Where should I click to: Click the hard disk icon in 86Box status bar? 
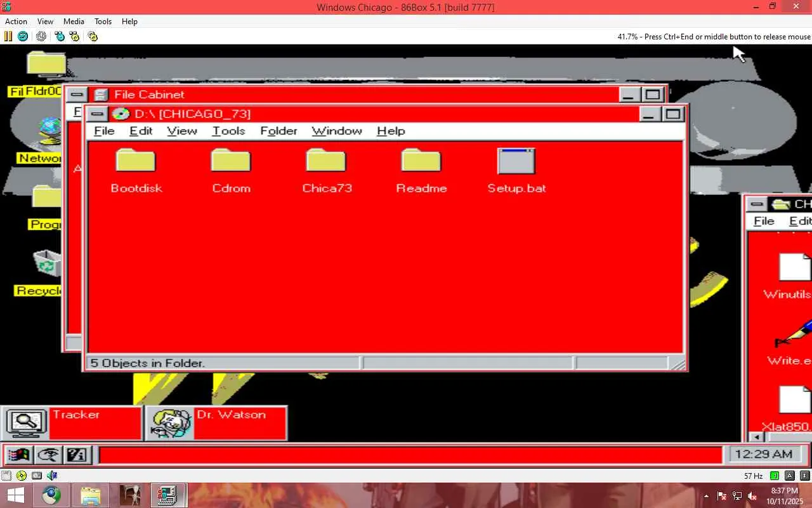tap(37, 476)
